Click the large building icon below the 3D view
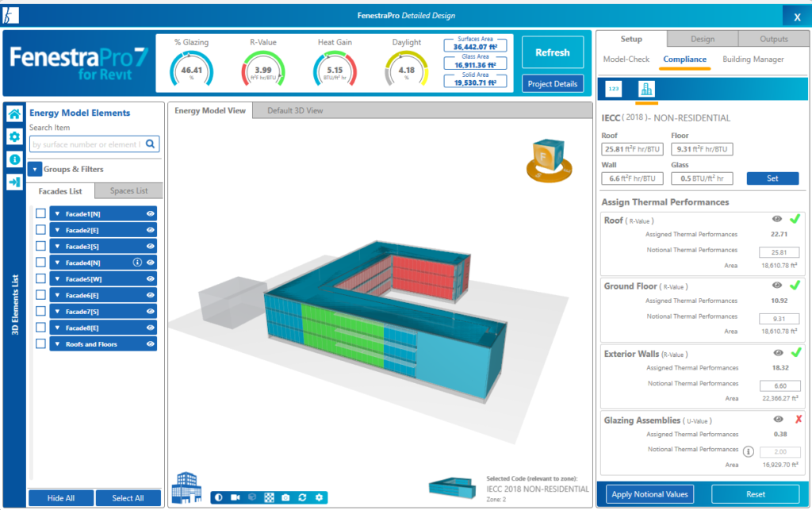The height and width of the screenshot is (510, 812). pos(186,487)
